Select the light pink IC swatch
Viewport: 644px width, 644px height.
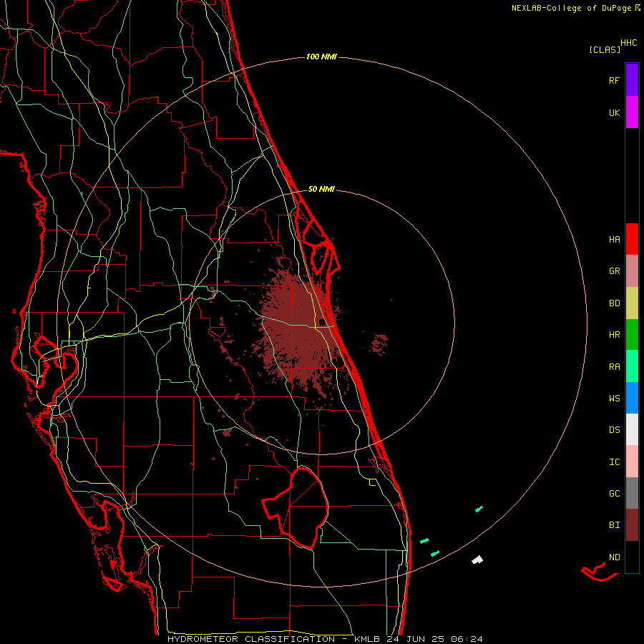point(632,462)
